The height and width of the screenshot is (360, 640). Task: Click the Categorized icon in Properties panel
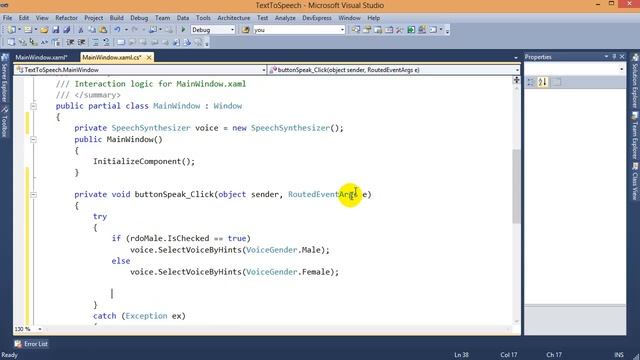531,82
